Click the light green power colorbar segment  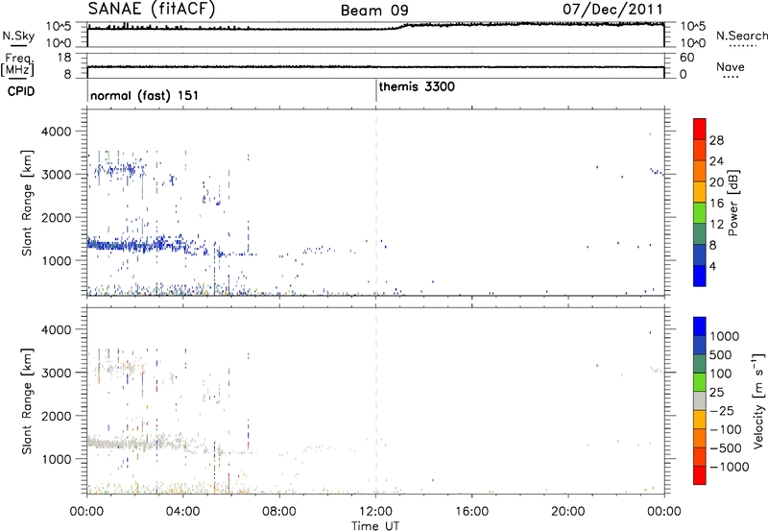[700, 212]
